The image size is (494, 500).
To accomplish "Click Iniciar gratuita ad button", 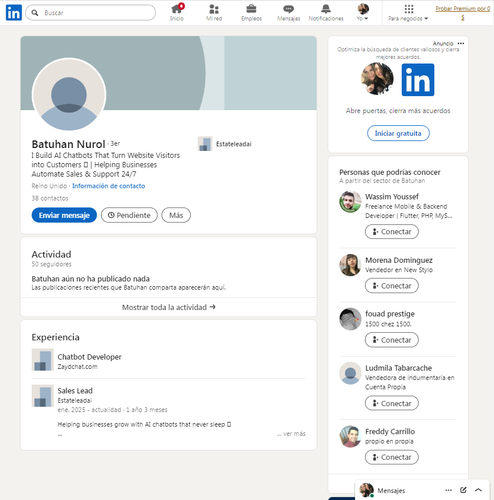I will click(x=398, y=133).
